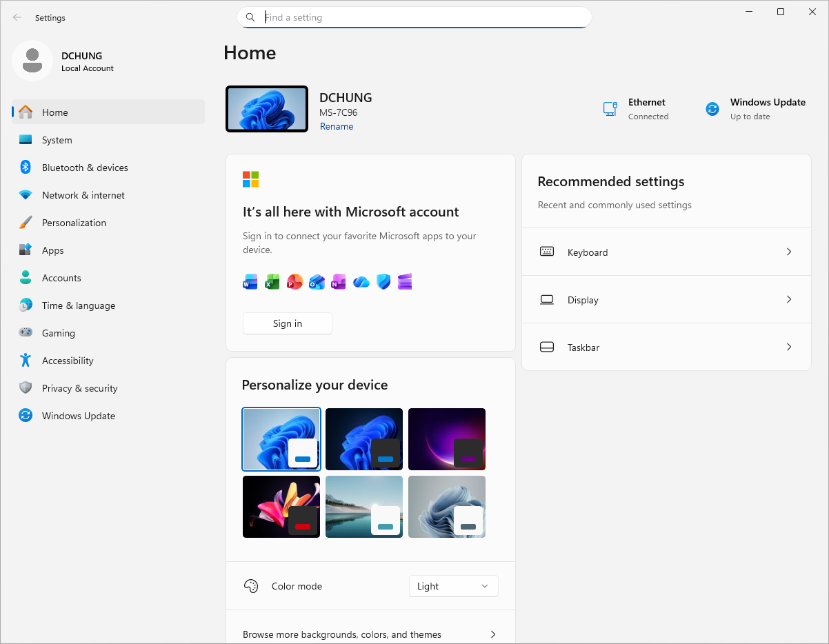Click the OneDrive cloud icon
This screenshot has width=829, height=644.
361,281
